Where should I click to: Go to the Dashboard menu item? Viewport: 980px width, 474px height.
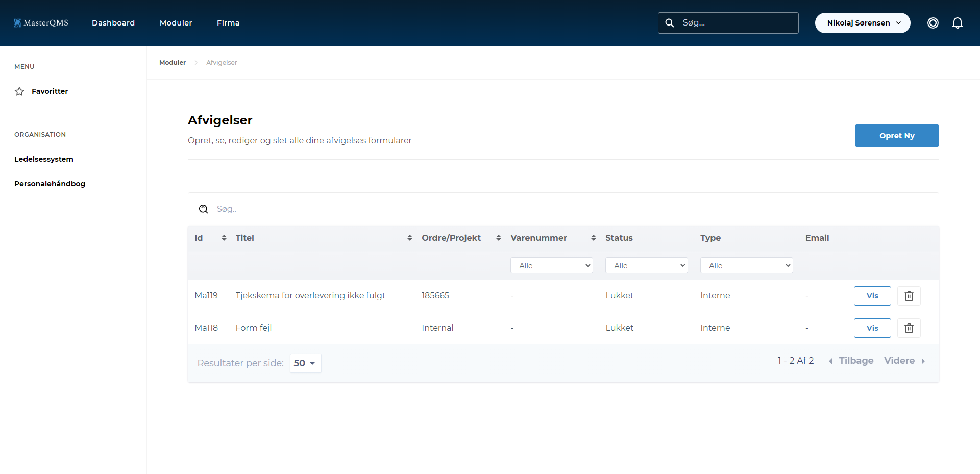pyautogui.click(x=113, y=23)
